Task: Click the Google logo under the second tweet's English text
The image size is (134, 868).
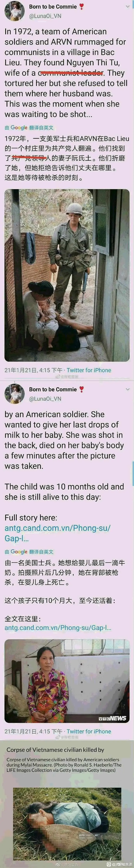Action: 19,552
